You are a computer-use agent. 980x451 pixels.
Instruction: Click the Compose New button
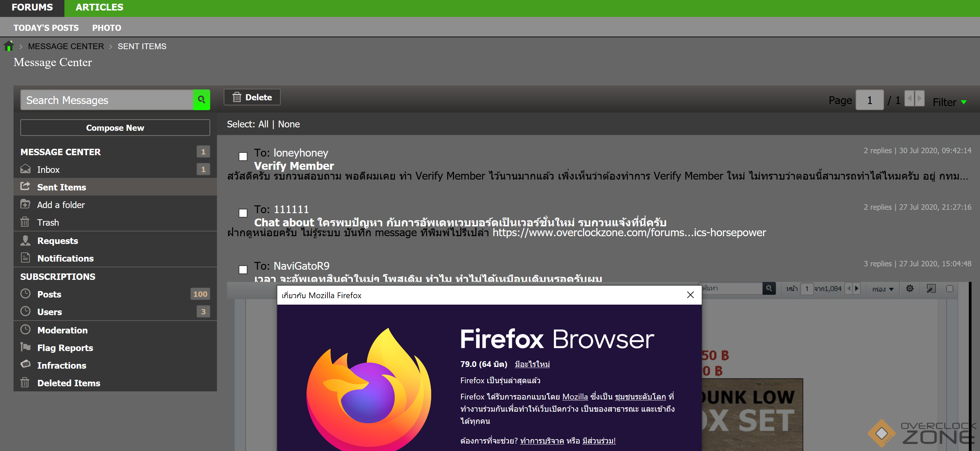click(x=115, y=127)
